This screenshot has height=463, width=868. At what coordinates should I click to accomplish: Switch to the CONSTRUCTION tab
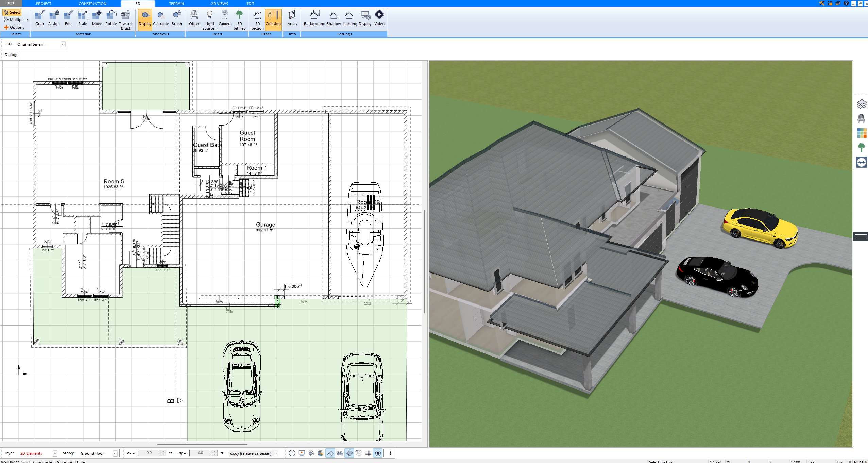(x=92, y=4)
